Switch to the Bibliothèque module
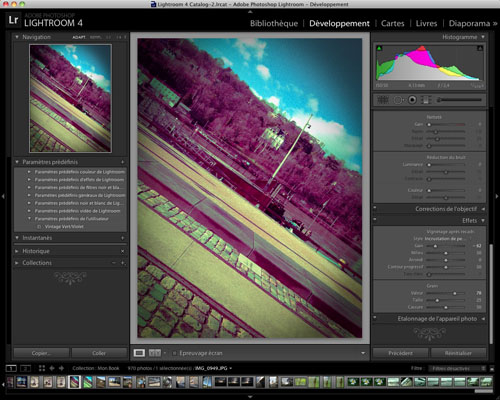Viewport: 500px width, 400px height. pos(274,24)
